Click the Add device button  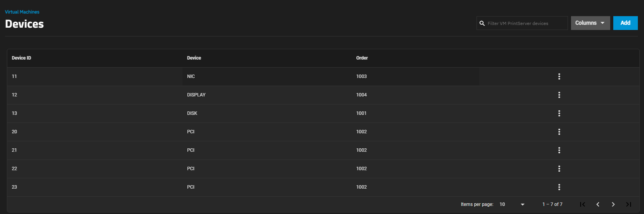[625, 23]
